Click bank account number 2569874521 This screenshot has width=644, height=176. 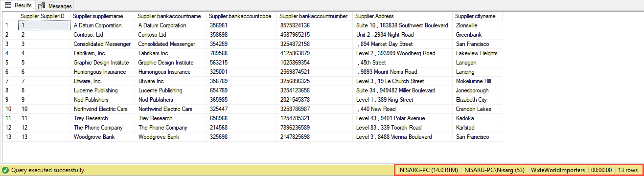coord(315,72)
